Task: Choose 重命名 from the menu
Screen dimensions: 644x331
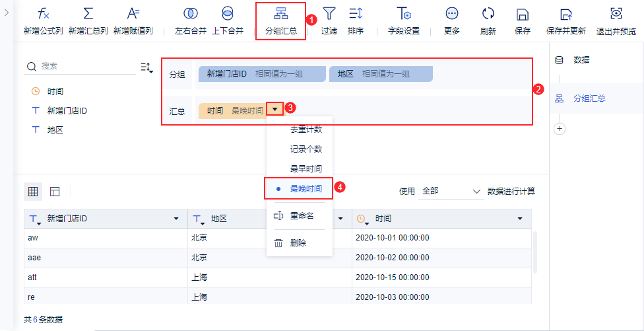Action: 300,215
